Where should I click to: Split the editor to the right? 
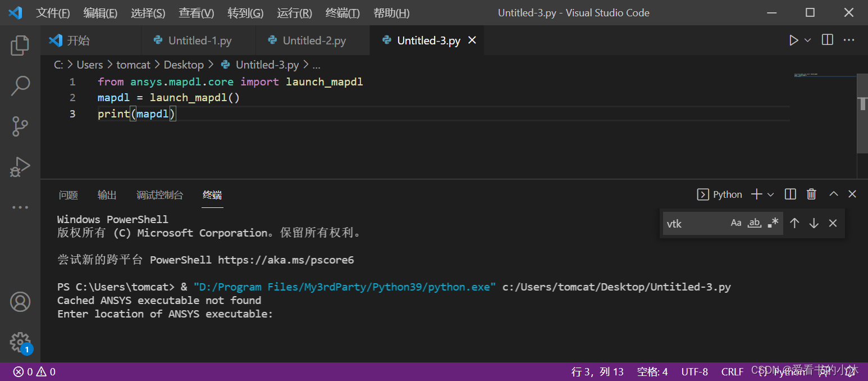tap(827, 40)
